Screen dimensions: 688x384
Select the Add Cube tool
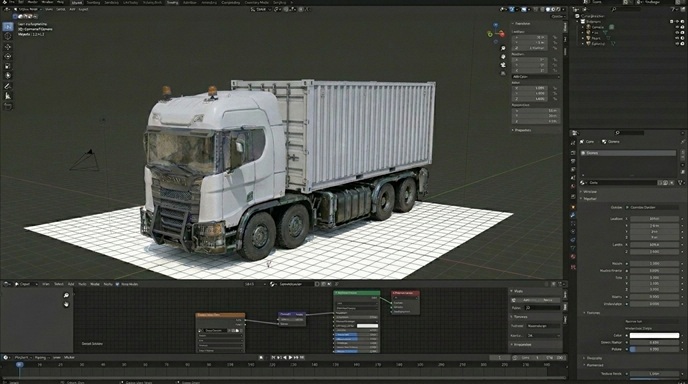click(x=7, y=106)
